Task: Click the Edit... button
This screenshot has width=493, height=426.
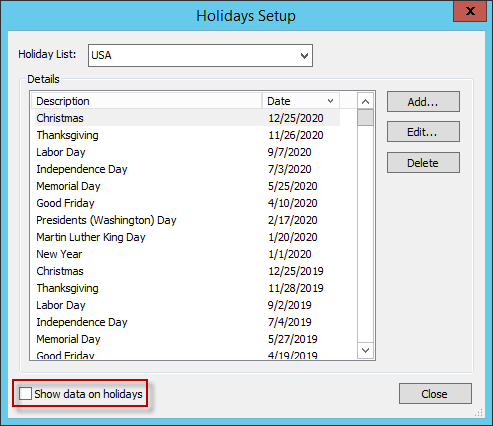Action: pyautogui.click(x=423, y=132)
